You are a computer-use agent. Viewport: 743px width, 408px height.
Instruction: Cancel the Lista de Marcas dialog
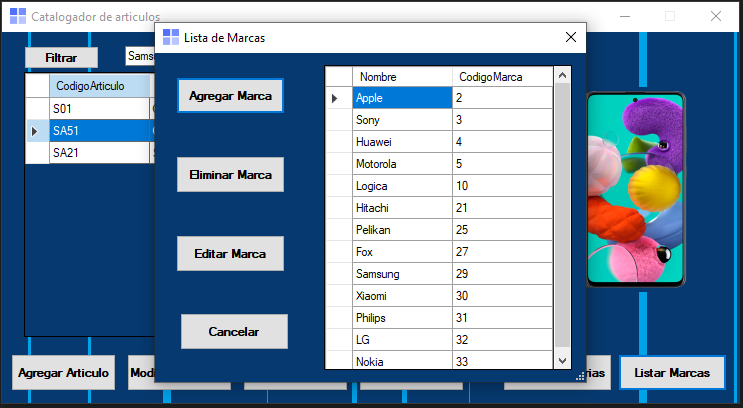pyautogui.click(x=234, y=331)
